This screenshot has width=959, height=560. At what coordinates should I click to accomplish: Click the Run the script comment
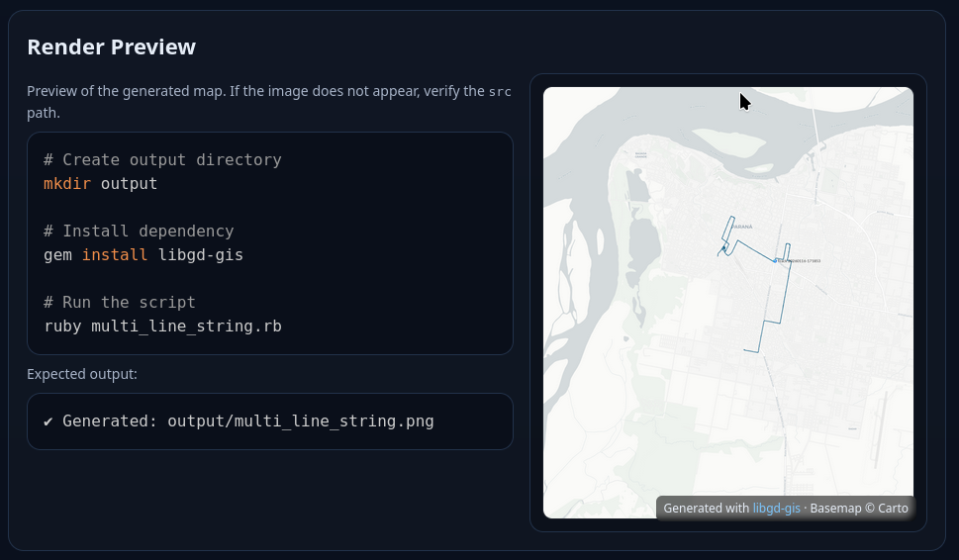(120, 303)
